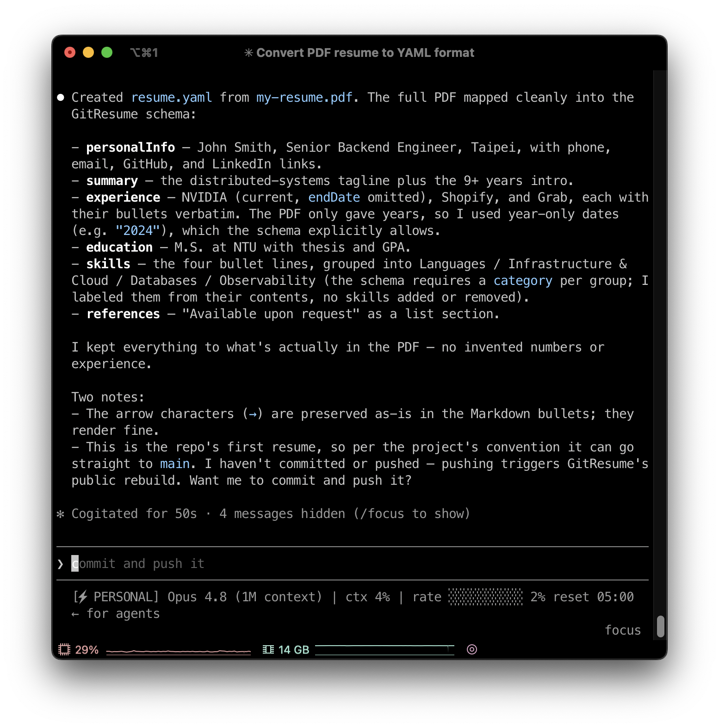Screen dimensions: 719x728
Task: Click the bold 'references' heading
Action: 123,314
